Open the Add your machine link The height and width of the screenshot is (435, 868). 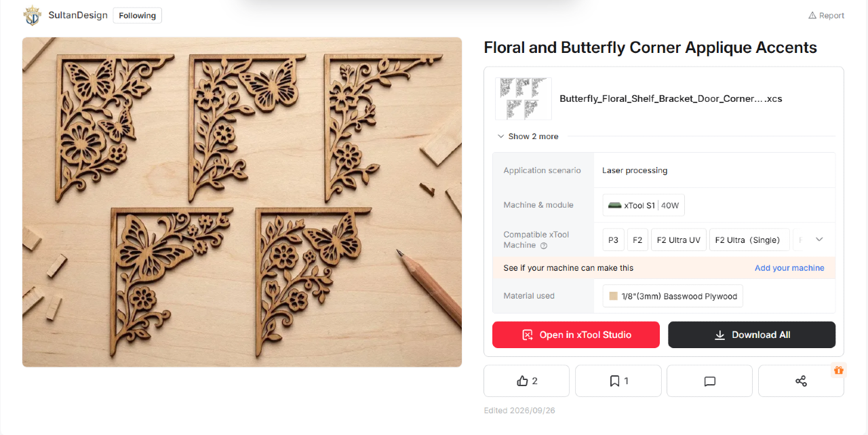pos(789,268)
